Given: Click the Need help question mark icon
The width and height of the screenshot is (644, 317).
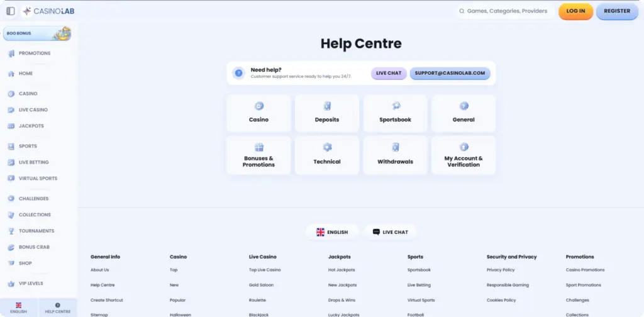Looking at the screenshot, I should point(238,73).
